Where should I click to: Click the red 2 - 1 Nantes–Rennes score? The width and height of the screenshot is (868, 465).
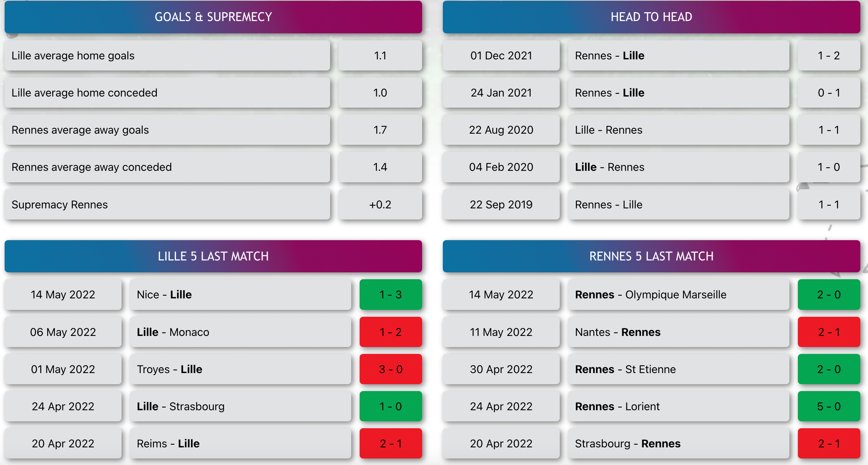tap(829, 332)
